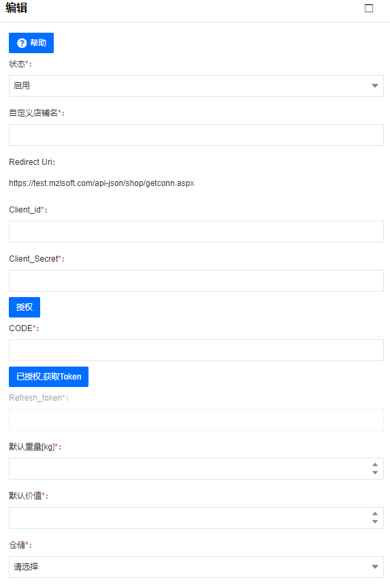
Task: Open the 状态 select showing 启用
Action: tap(196, 86)
